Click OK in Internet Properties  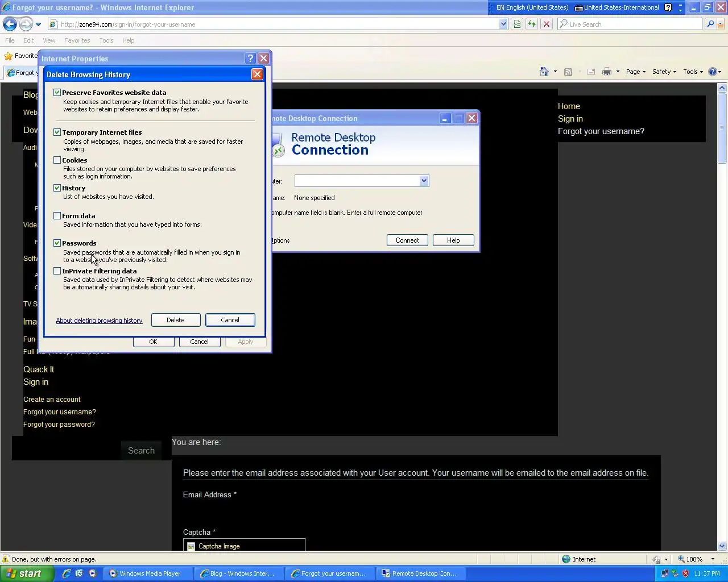(x=153, y=342)
